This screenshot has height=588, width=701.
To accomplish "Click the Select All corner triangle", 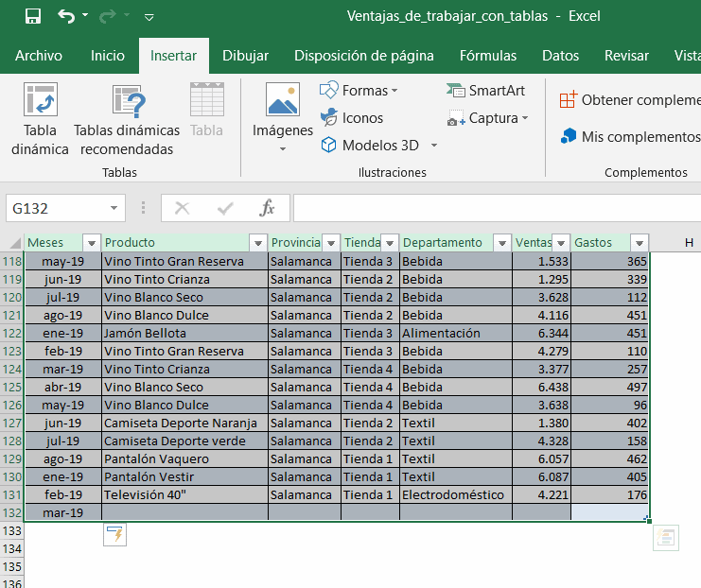I will click(x=15, y=243).
